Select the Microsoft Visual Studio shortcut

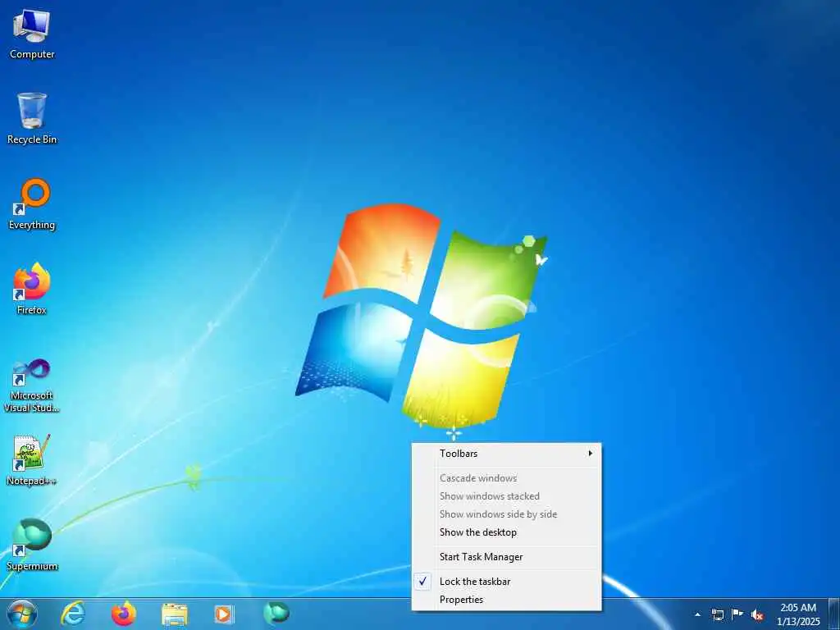point(32,386)
